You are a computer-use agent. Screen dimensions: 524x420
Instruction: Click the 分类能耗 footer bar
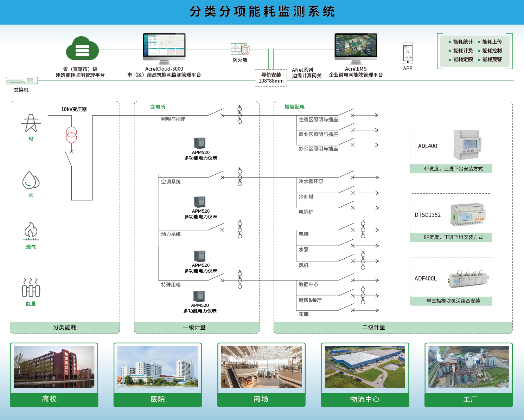click(x=65, y=327)
